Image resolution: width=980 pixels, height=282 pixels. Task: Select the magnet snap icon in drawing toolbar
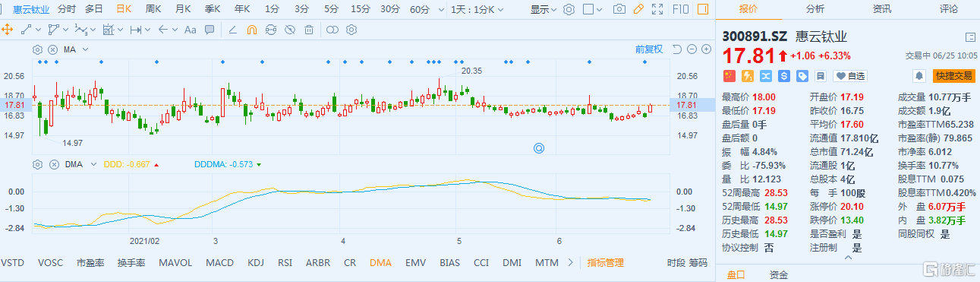click(252, 30)
